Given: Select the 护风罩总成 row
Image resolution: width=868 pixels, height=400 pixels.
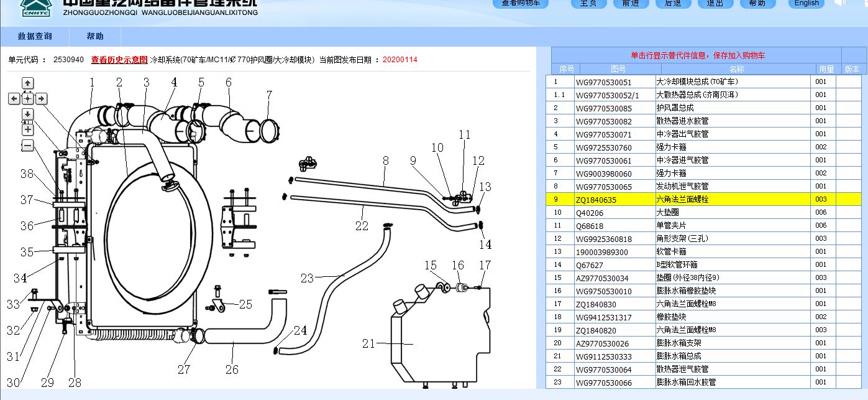Looking at the screenshot, I should point(703,108).
